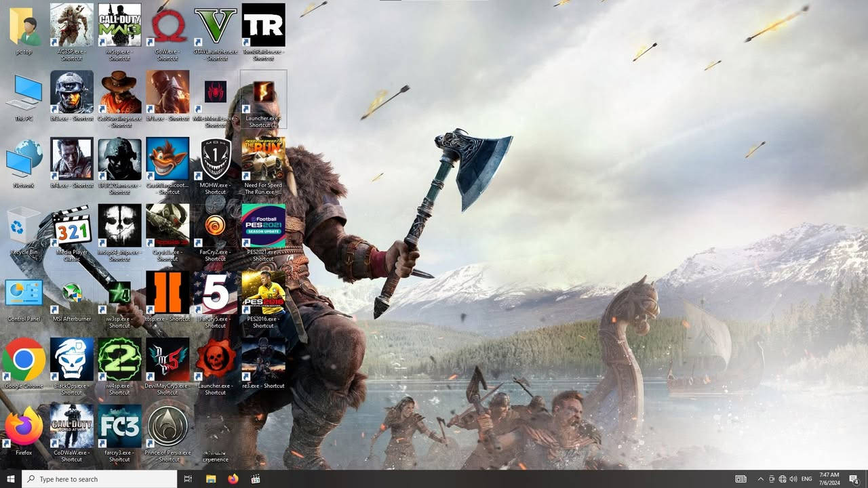Select the Control Panel desktop icon
Viewport: 868px width, 488px height.
(x=24, y=298)
